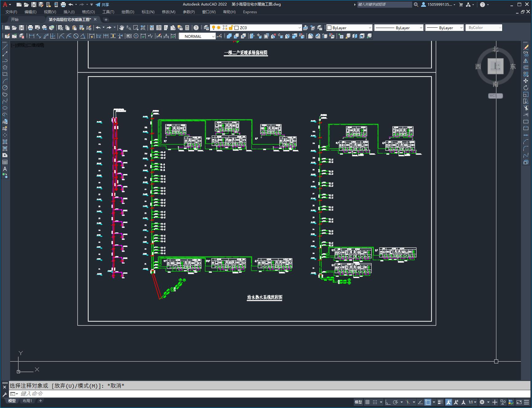This screenshot has height=408, width=532.
Task: Toggle annotation object visibility
Action: 449,402
